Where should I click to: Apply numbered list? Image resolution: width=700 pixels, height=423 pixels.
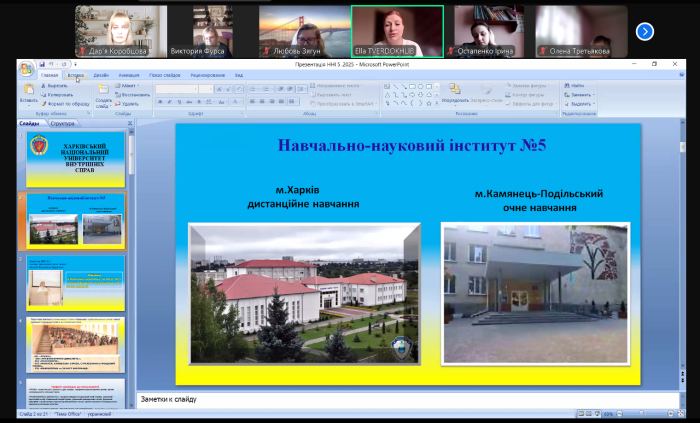(x=267, y=89)
